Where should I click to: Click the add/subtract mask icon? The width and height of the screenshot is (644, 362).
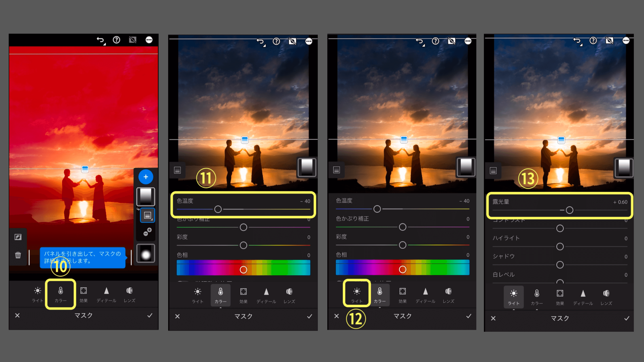coord(147,232)
